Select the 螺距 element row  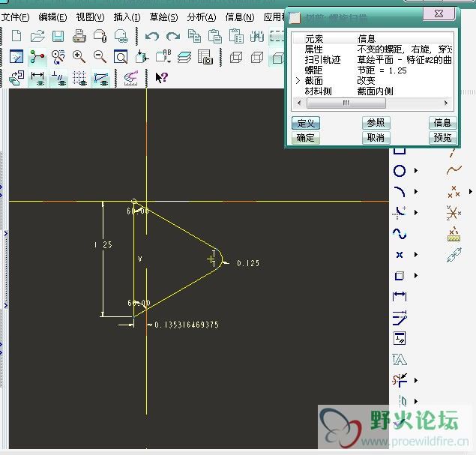coord(373,70)
